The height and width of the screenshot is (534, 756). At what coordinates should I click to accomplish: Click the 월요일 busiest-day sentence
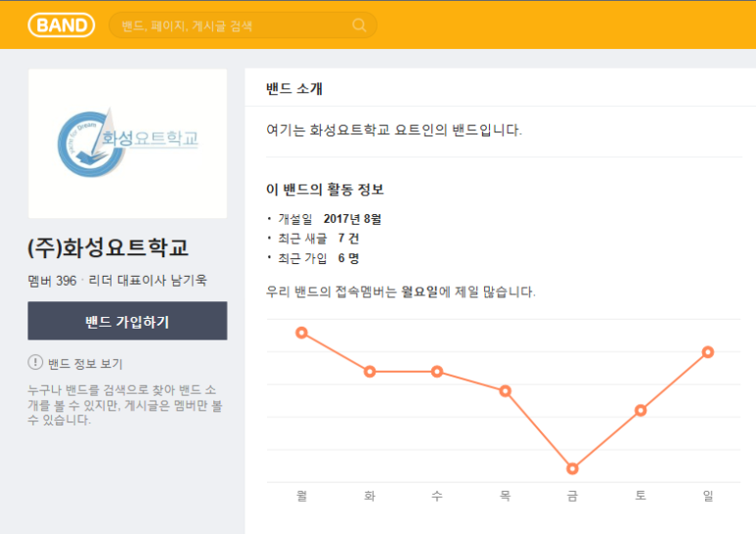point(401,292)
